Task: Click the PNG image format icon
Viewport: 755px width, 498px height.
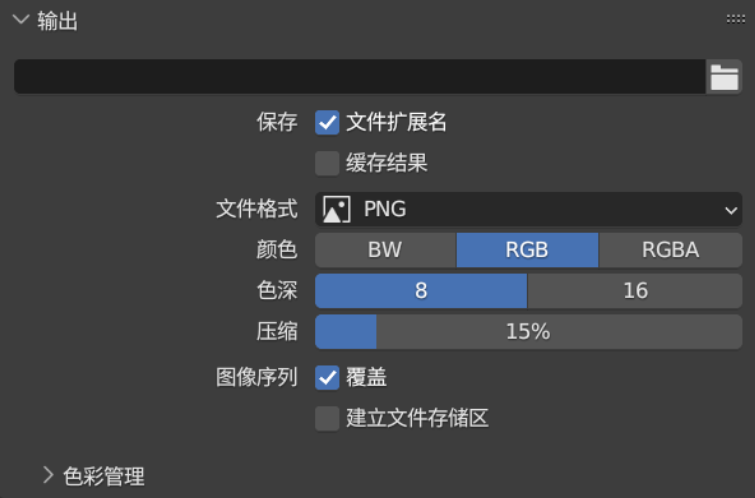Action: (x=337, y=210)
